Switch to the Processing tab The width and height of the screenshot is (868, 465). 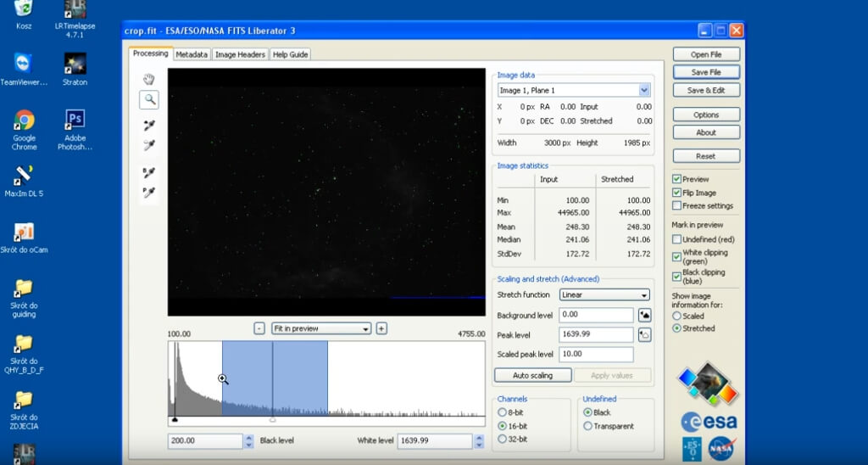(151, 53)
